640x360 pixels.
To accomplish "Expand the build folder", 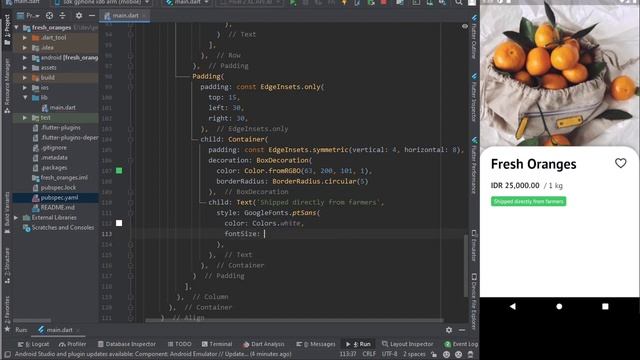I will 25,78.
